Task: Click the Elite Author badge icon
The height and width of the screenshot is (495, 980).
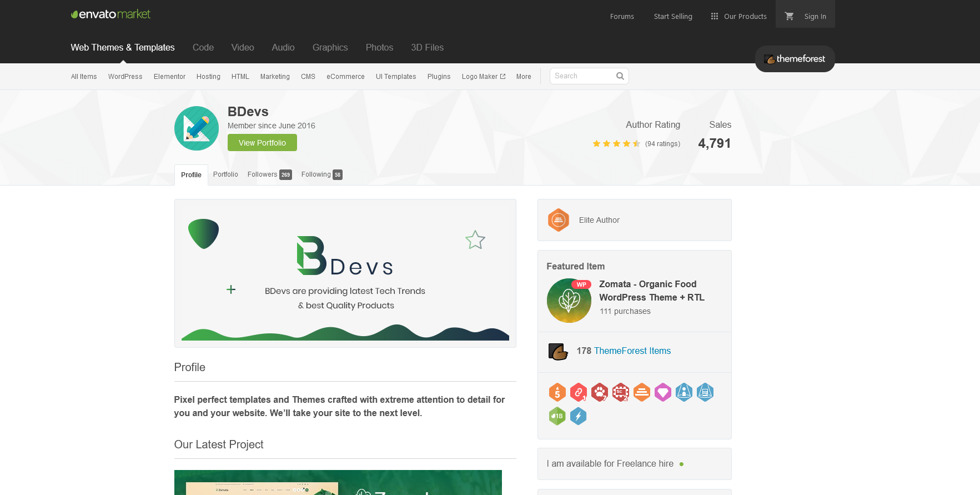Action: (x=559, y=220)
